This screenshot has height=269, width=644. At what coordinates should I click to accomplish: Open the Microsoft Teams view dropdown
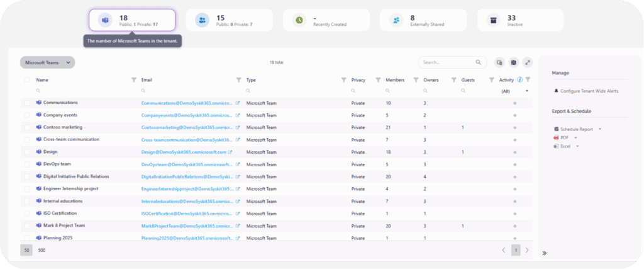47,62
